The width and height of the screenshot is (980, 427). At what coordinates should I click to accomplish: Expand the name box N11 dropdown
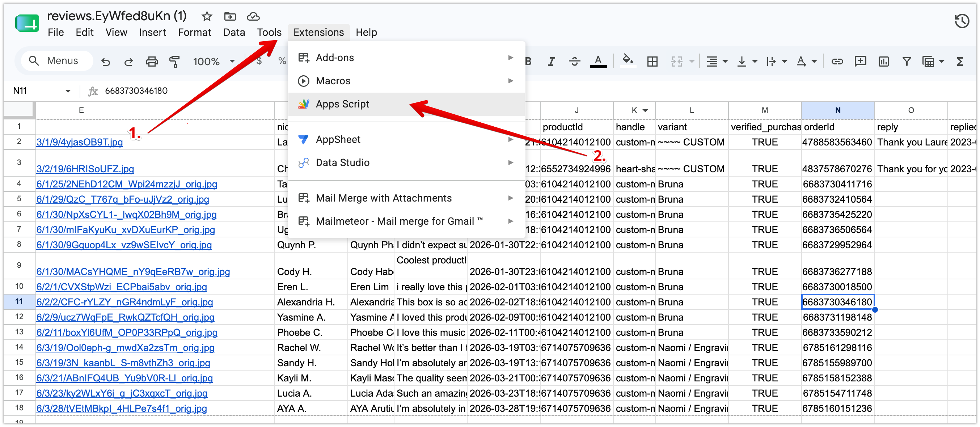(68, 91)
